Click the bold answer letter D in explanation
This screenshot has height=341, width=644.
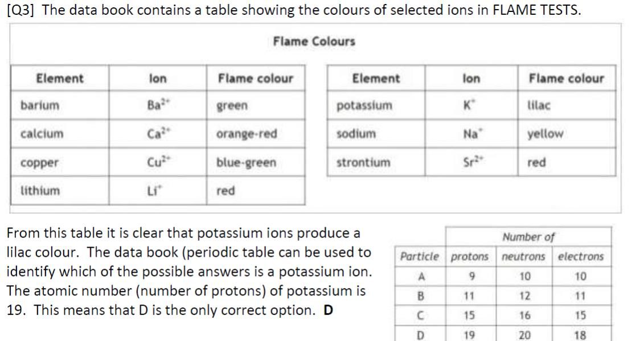point(328,310)
